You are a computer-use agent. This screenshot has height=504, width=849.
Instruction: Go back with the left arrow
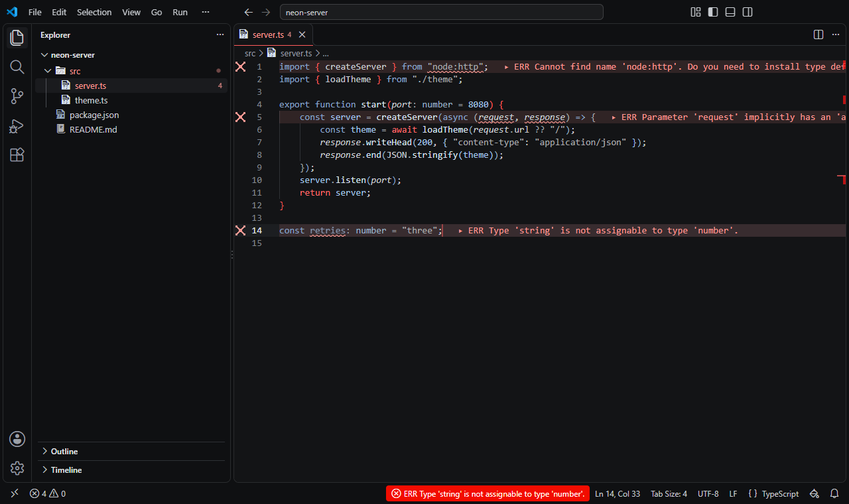tap(249, 12)
